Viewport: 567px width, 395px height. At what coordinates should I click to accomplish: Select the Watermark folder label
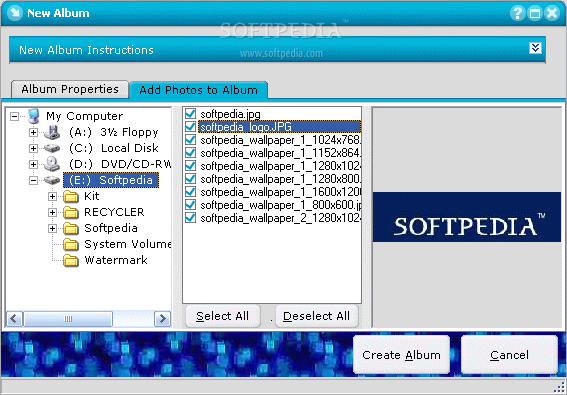(x=116, y=260)
